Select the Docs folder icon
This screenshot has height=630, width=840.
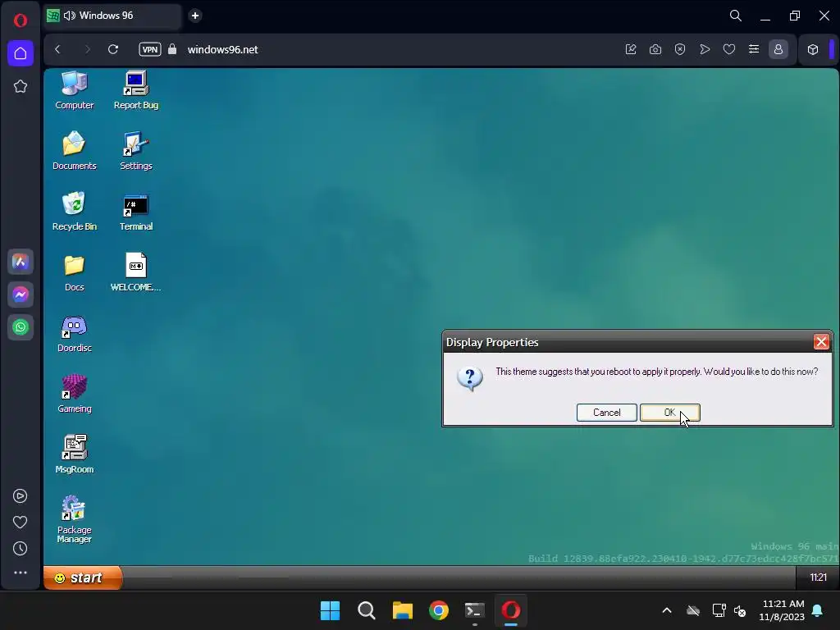click(74, 272)
